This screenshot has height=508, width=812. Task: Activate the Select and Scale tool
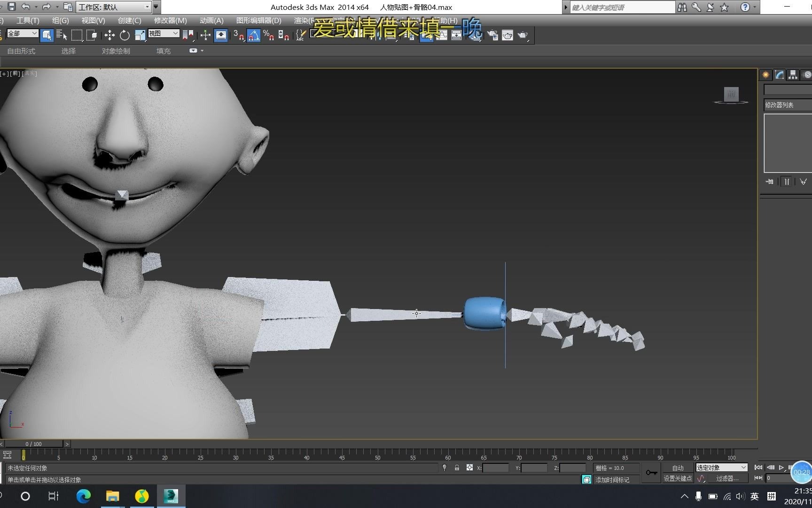click(140, 35)
